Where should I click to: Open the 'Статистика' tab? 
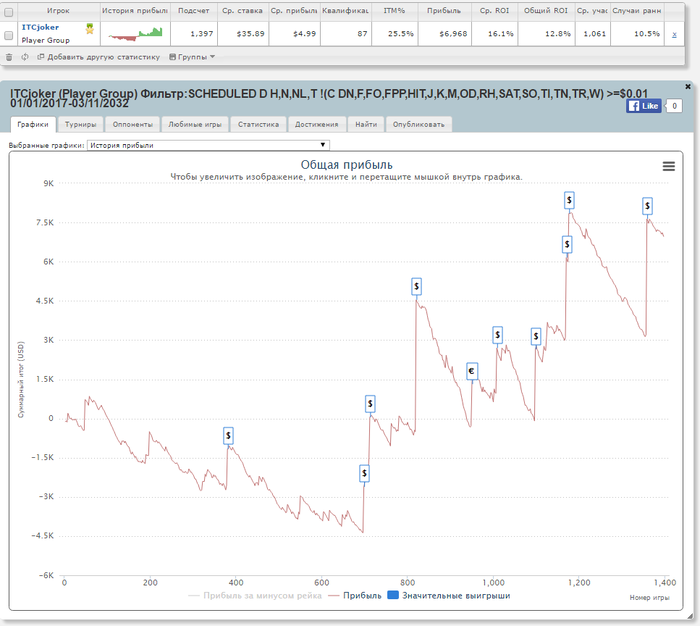(x=259, y=125)
